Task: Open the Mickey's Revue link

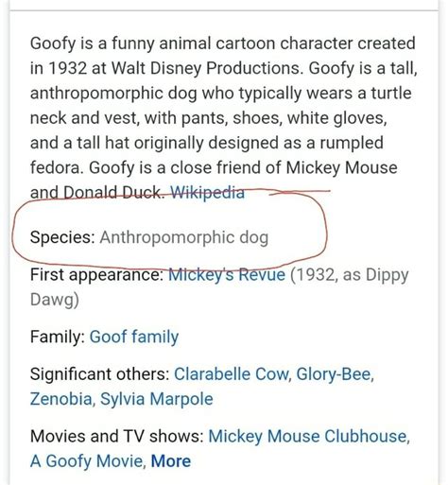Action: 227,274
